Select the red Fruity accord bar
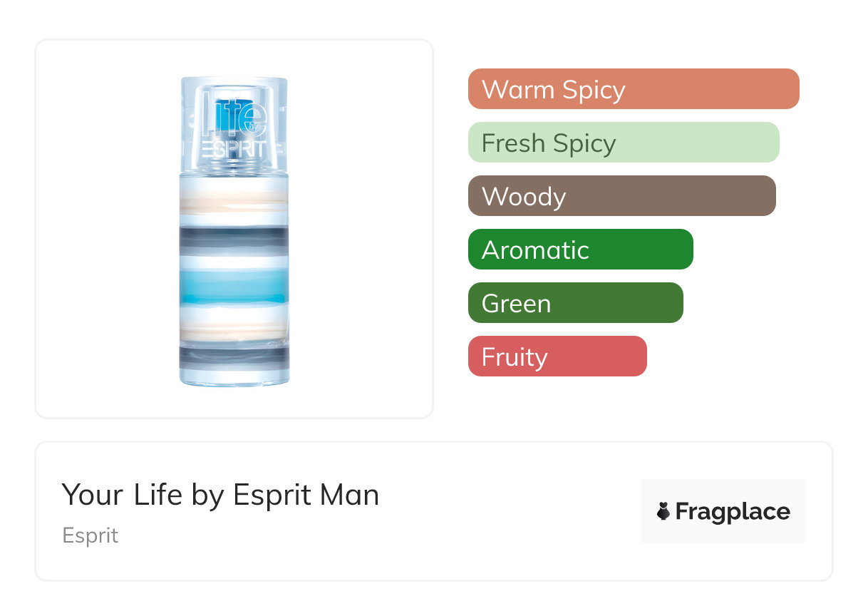868x616 pixels. point(557,356)
